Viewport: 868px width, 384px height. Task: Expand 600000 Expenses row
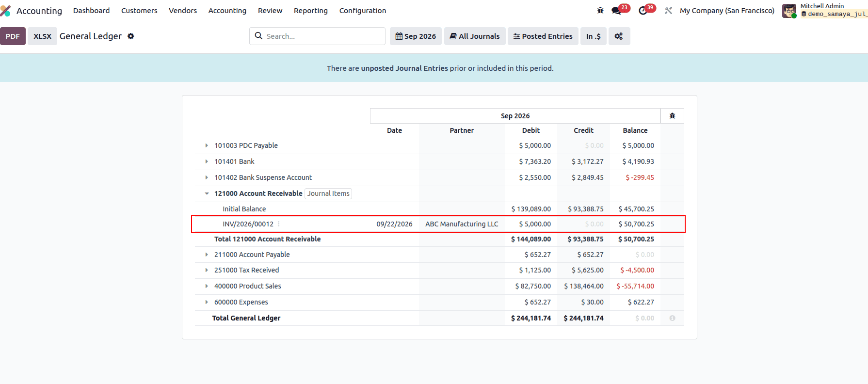click(207, 302)
